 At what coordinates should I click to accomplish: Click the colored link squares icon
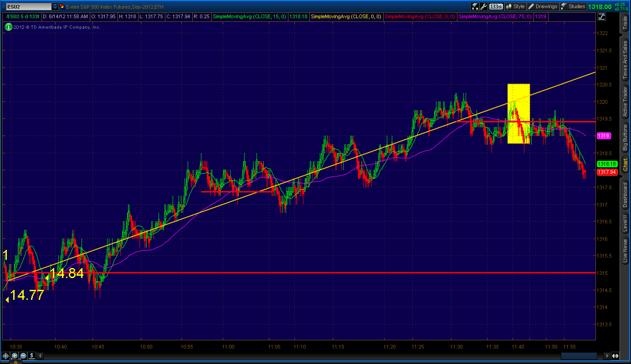coord(62,6)
